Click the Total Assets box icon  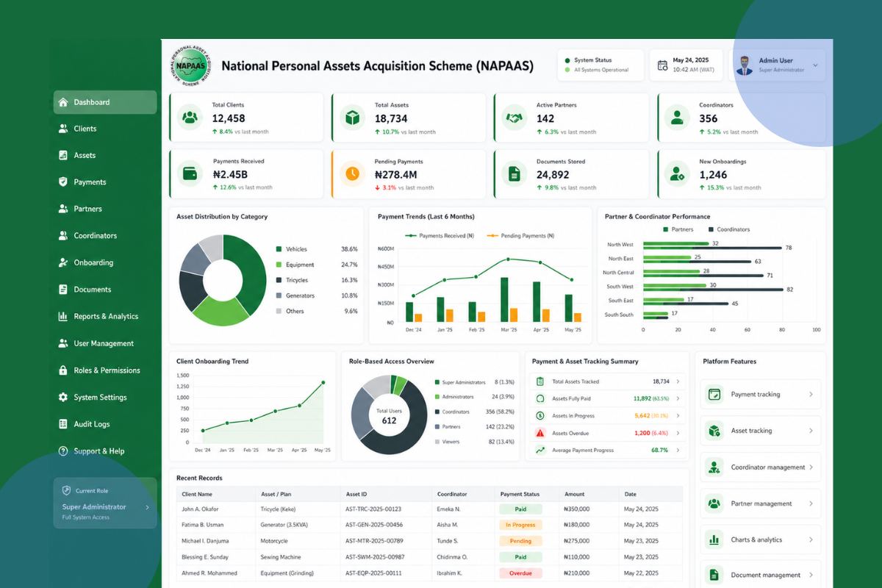352,118
